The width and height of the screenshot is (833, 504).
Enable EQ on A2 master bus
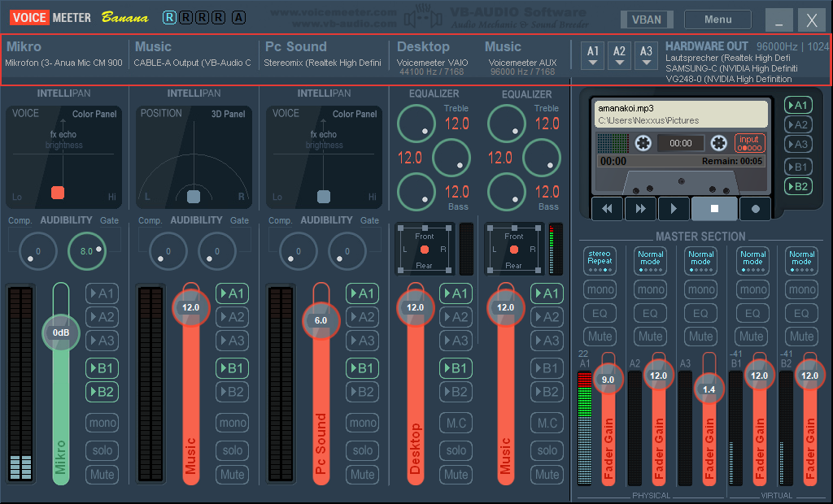coord(650,313)
